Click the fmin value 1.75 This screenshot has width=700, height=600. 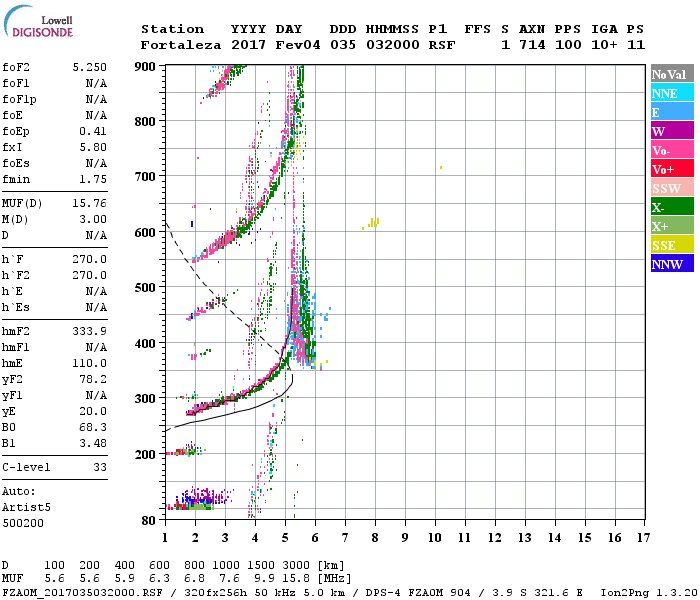[x=93, y=179]
